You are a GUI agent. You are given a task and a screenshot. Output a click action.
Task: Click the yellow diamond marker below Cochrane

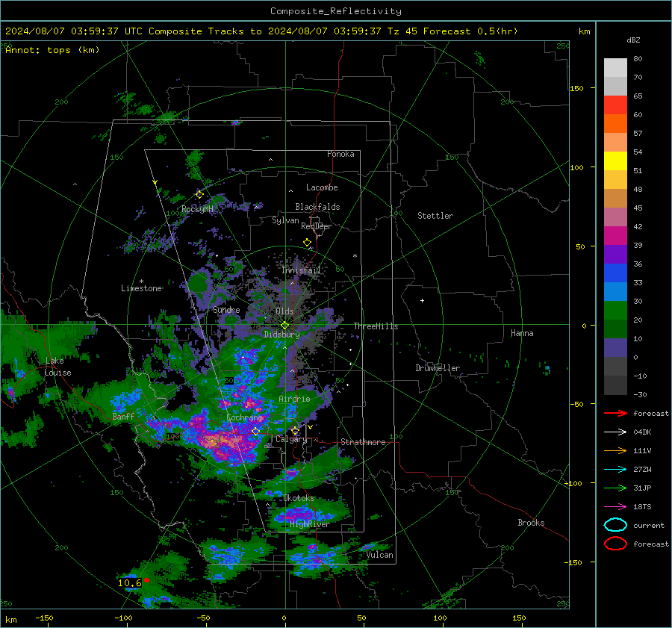tap(256, 431)
